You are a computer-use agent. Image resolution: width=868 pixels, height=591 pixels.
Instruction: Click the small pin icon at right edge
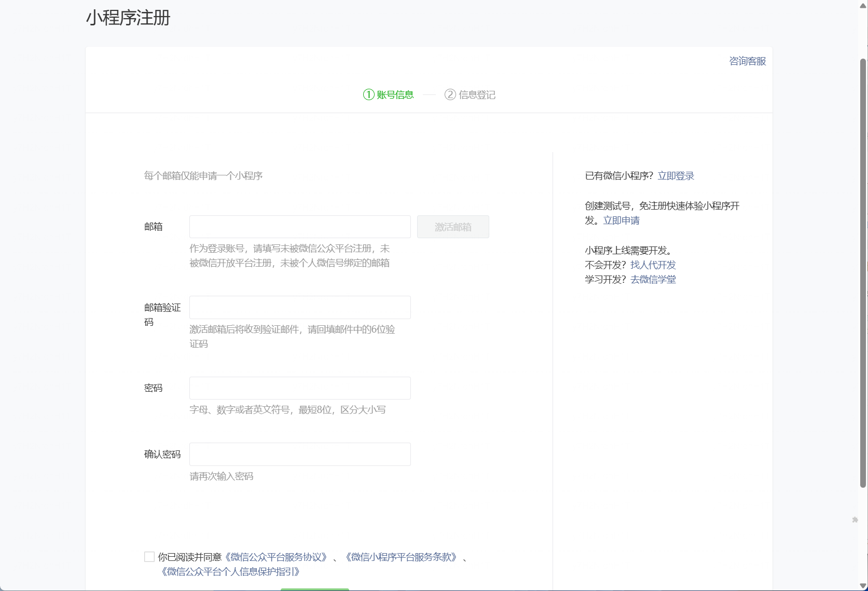(855, 519)
